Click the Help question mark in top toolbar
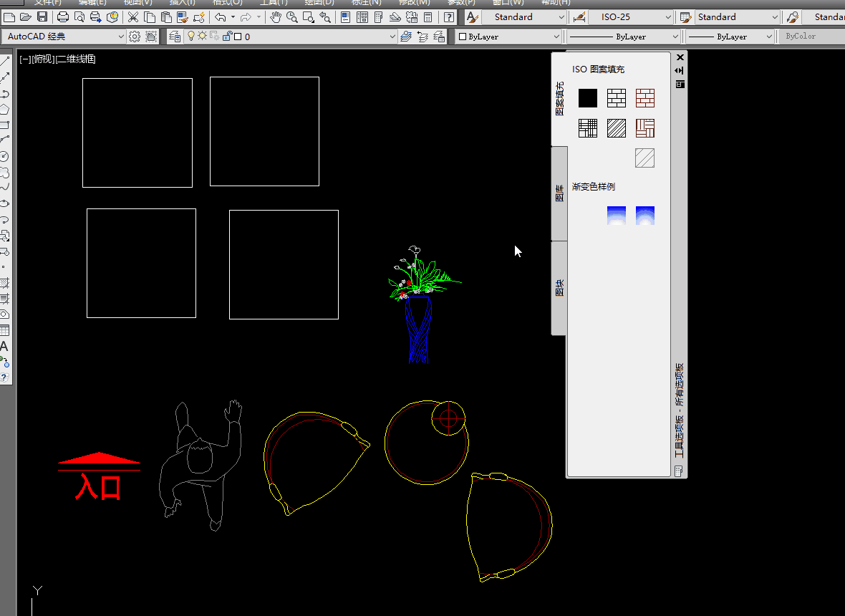Viewport: 845px width, 616px height. (x=448, y=17)
